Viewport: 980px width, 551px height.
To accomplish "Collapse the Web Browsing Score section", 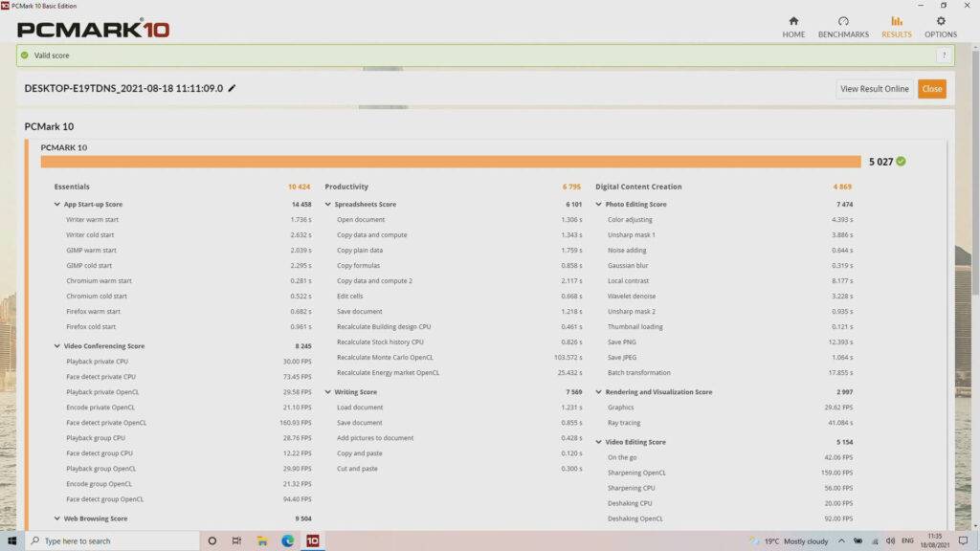I will point(56,518).
